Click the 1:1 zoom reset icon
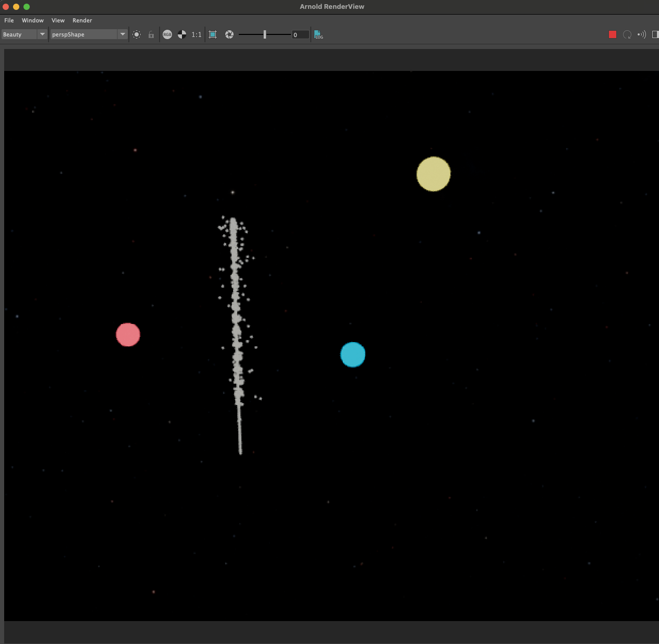 point(197,34)
